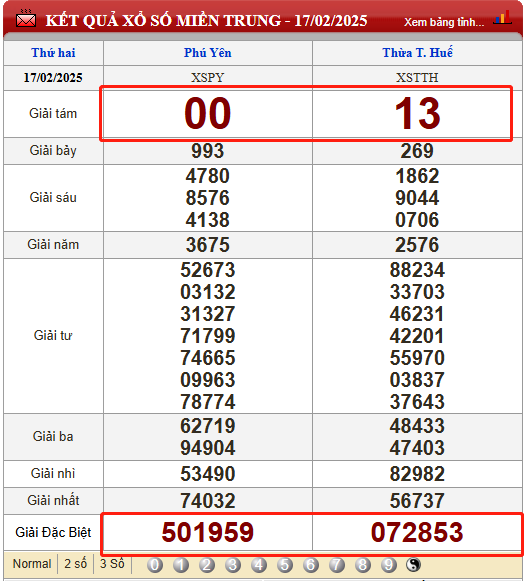This screenshot has width=525, height=581.
Task: Filter results by digit 0 ball
Action: [x=155, y=565]
